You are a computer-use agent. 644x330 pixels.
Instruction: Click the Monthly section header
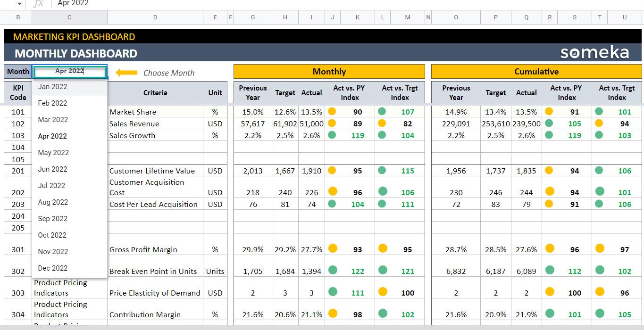pos(329,71)
